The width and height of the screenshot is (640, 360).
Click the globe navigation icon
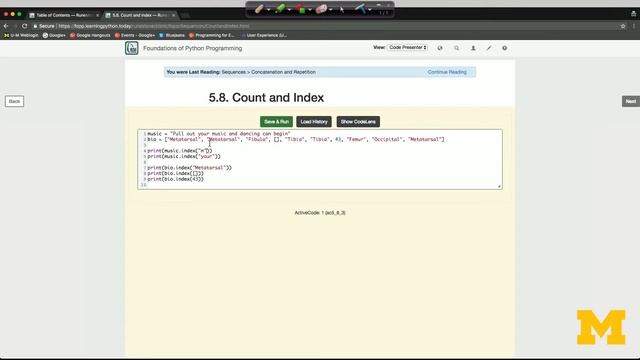[440, 48]
